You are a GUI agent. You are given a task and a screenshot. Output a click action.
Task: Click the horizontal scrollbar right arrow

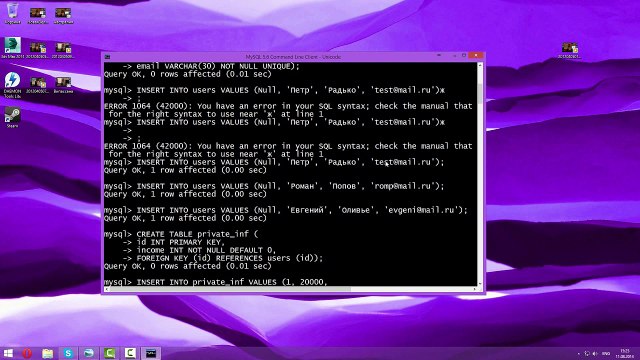pyautogui.click(x=474, y=289)
